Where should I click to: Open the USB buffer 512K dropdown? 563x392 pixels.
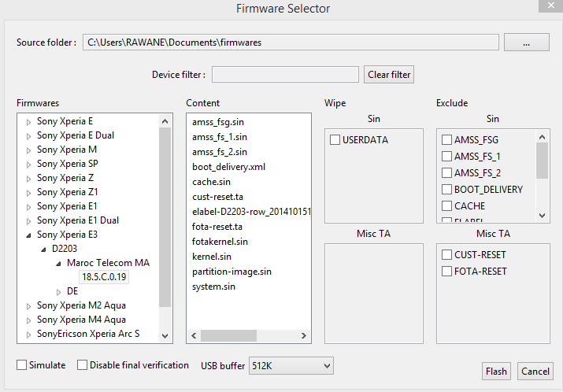point(291,366)
